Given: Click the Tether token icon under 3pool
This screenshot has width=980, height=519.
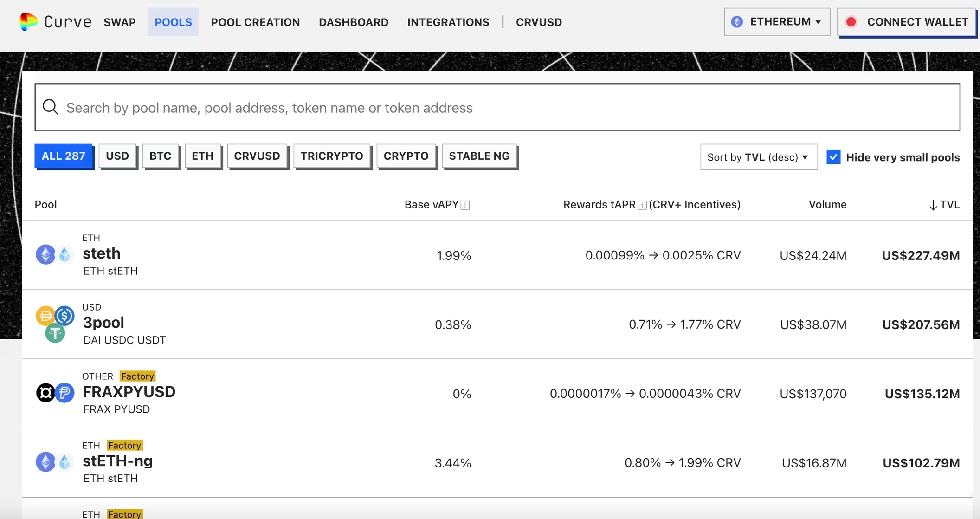Looking at the screenshot, I should pyautogui.click(x=55, y=332).
